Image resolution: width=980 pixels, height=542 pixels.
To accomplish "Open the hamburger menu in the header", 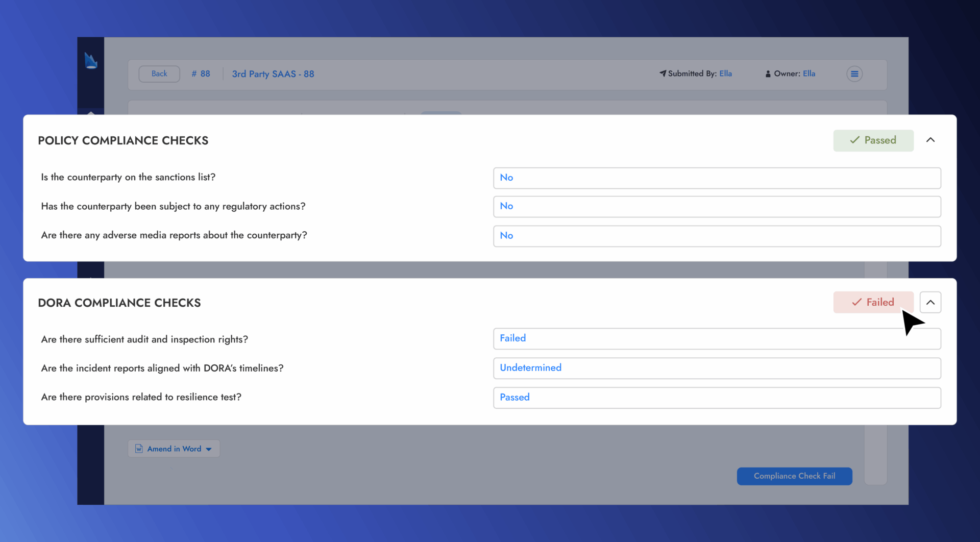I will 854,73.
